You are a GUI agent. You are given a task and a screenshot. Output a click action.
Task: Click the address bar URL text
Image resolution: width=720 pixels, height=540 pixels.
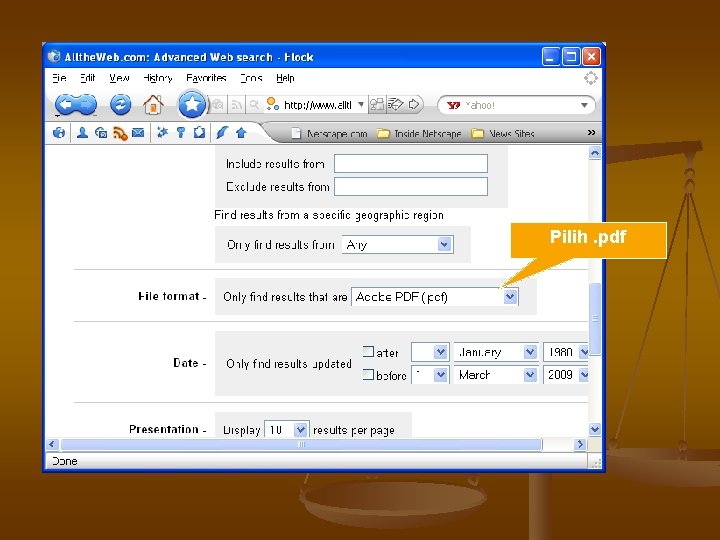click(x=318, y=105)
